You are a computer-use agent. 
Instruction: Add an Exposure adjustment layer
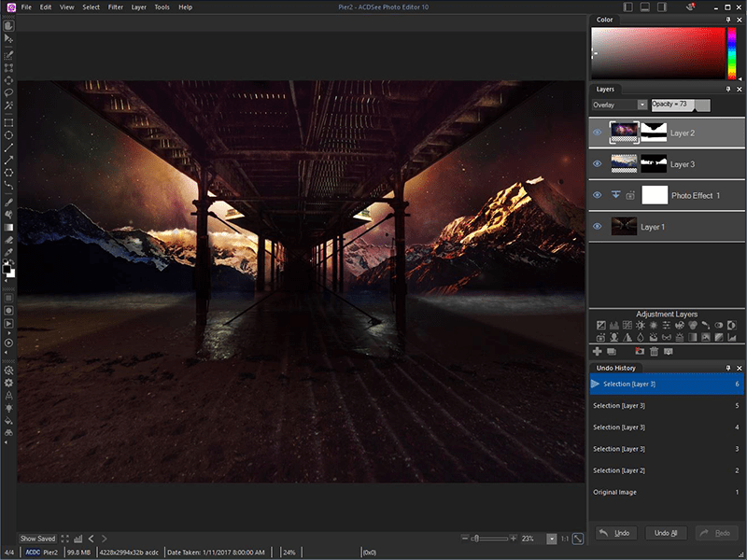(x=600, y=326)
